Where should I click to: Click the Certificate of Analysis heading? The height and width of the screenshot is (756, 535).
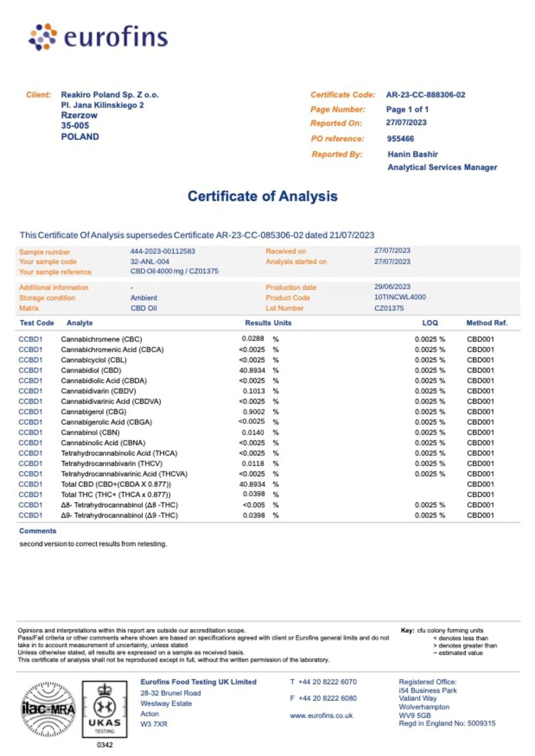262,196
